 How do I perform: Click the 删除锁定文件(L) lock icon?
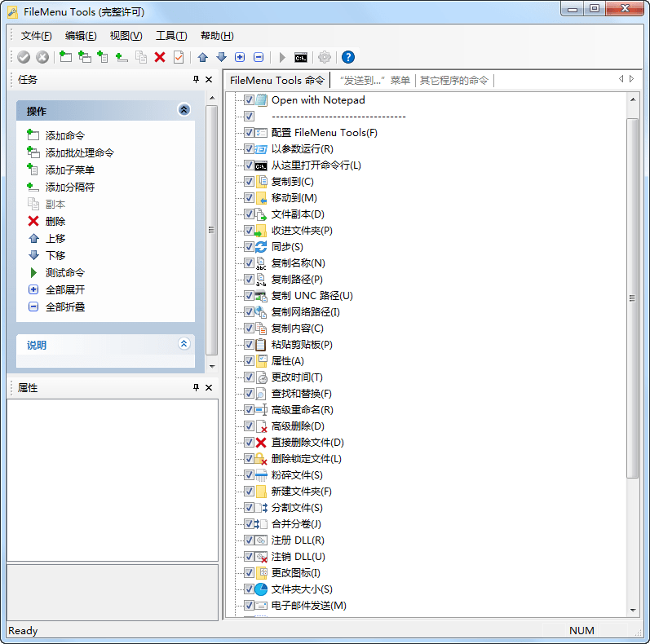tap(261, 459)
